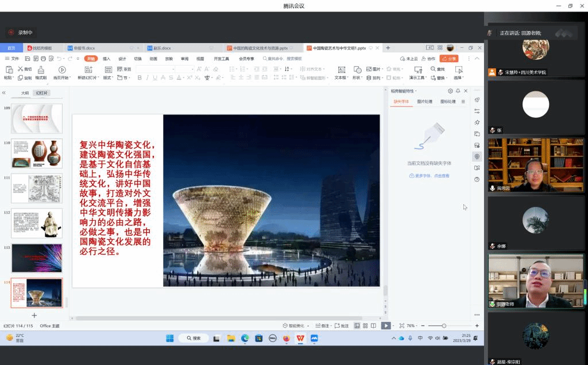Open Presentation Tools (演示工具)
The width and height of the screenshot is (588, 365).
(x=418, y=72)
